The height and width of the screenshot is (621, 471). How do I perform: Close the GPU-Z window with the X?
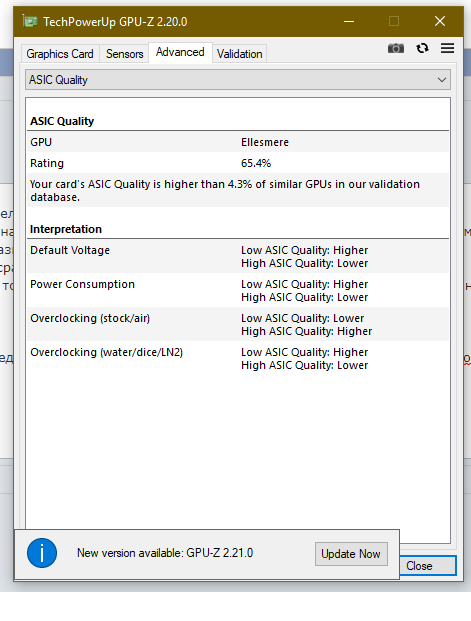point(440,21)
